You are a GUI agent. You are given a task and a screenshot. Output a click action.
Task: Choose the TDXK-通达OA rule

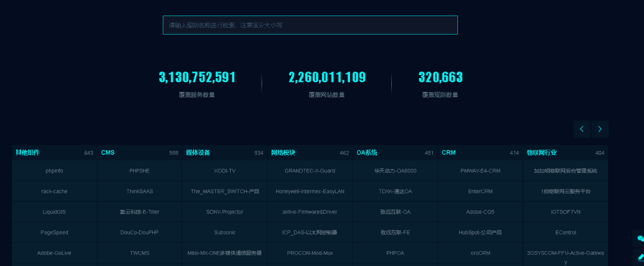(395, 191)
